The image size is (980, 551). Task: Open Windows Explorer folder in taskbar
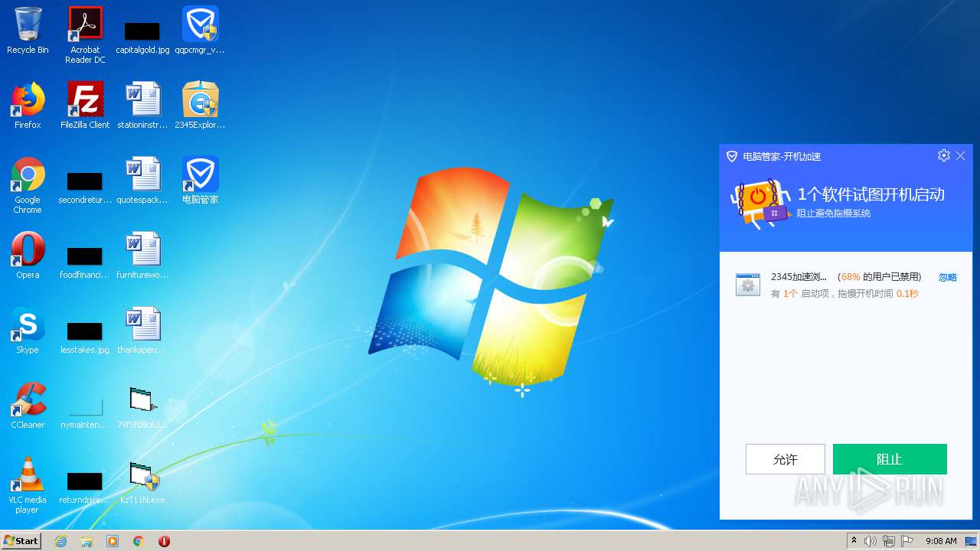click(87, 541)
